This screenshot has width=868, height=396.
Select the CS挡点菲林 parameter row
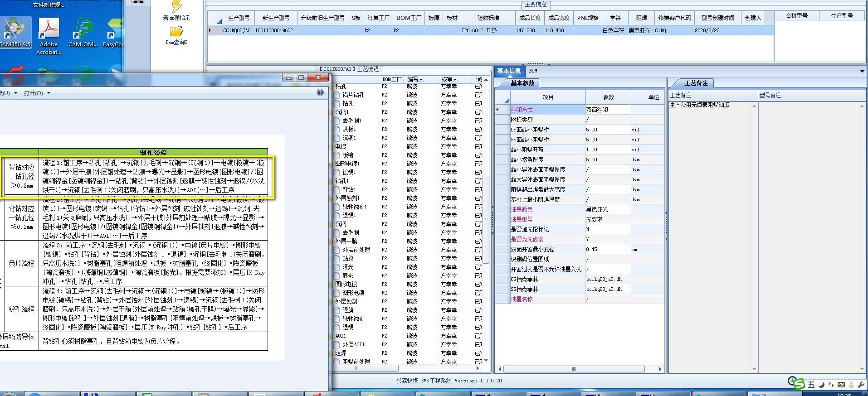click(580, 279)
